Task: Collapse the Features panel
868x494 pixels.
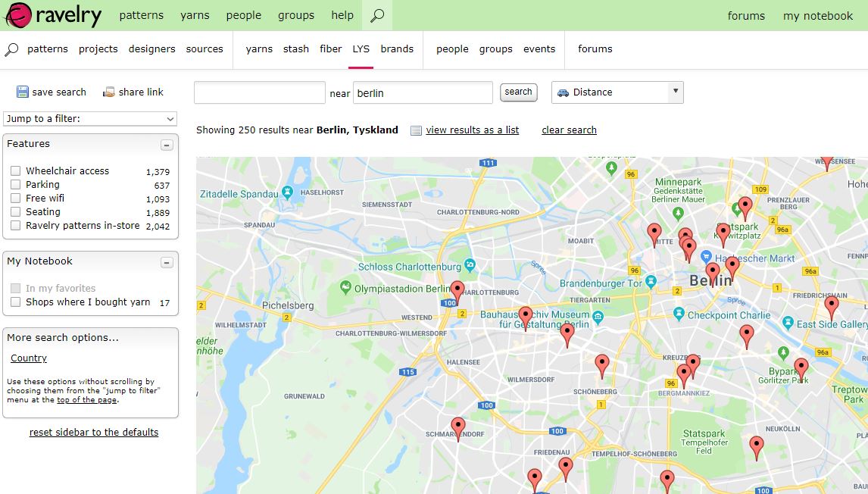Action: click(x=167, y=145)
